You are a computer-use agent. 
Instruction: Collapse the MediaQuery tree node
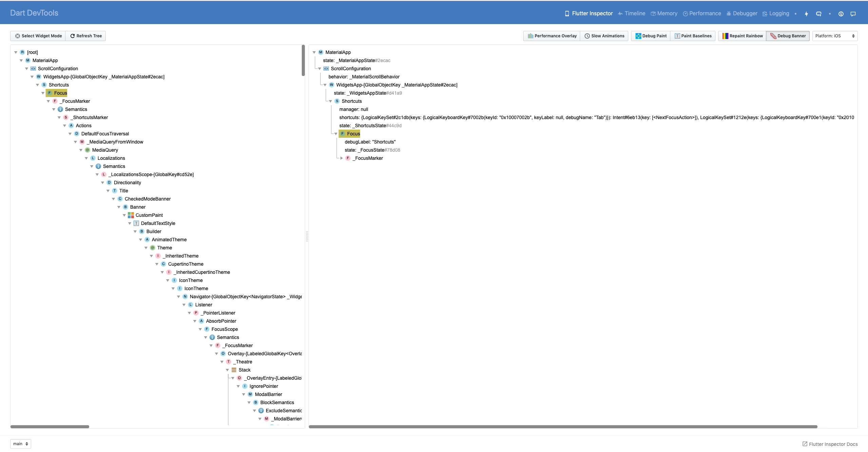pyautogui.click(x=81, y=150)
